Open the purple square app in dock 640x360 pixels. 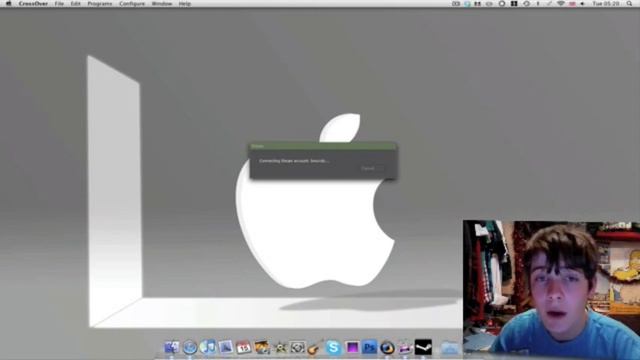point(351,347)
